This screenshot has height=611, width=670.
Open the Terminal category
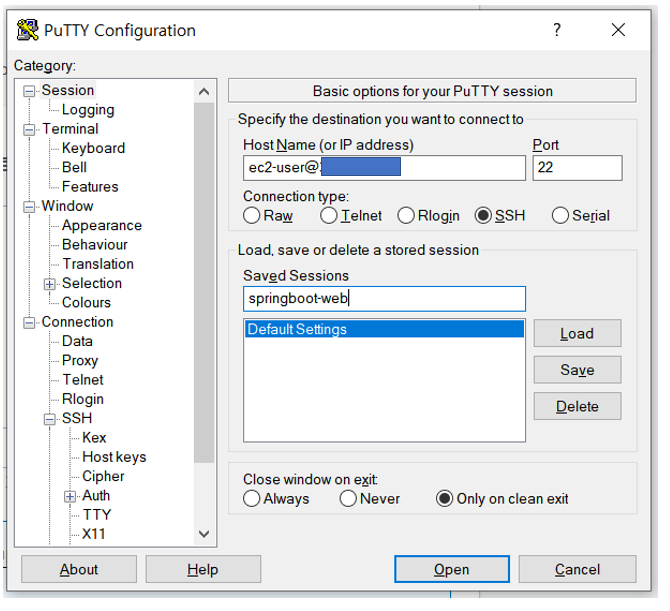pos(70,129)
